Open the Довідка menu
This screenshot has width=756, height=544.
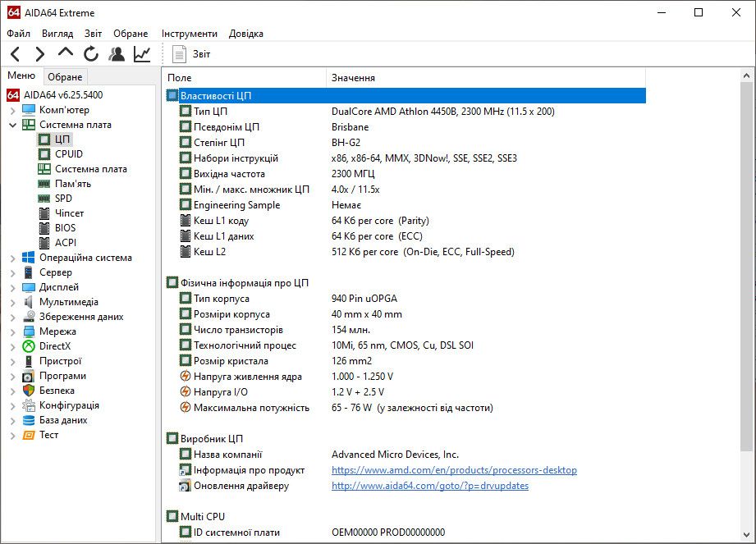[x=246, y=34]
